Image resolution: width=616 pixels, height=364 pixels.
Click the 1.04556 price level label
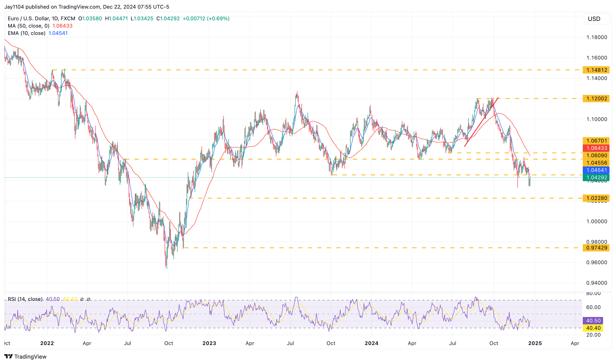(596, 163)
